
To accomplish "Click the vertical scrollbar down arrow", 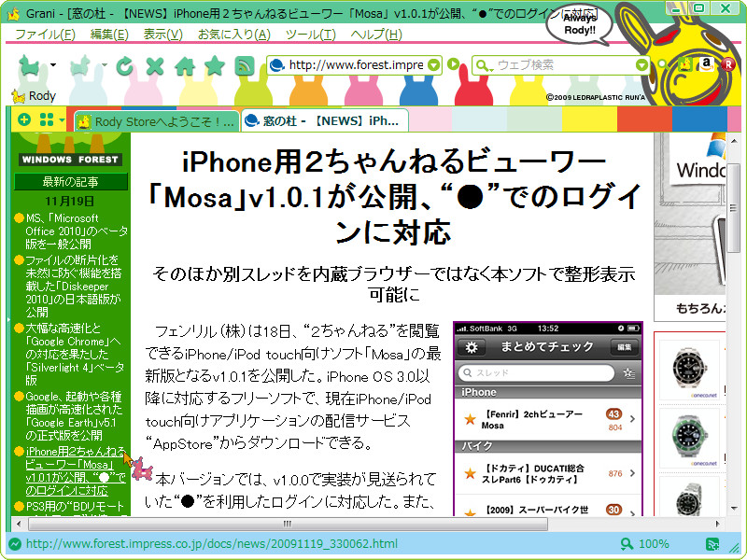I will point(733,509).
